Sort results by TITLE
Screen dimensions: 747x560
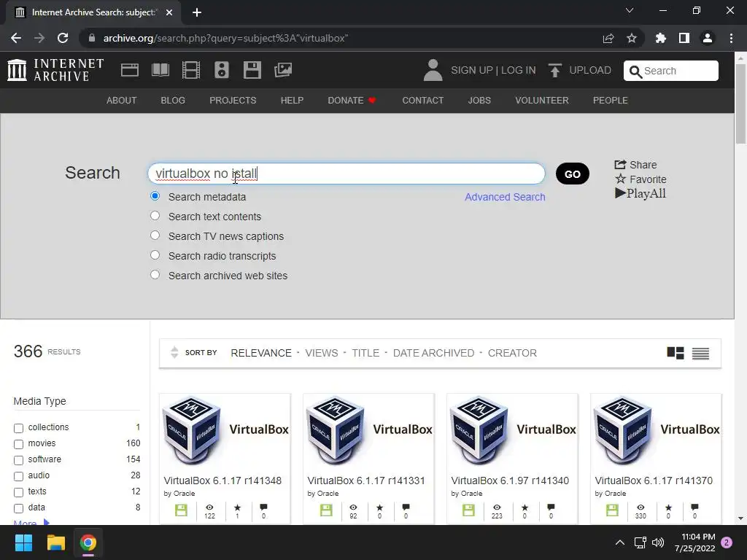coord(365,353)
